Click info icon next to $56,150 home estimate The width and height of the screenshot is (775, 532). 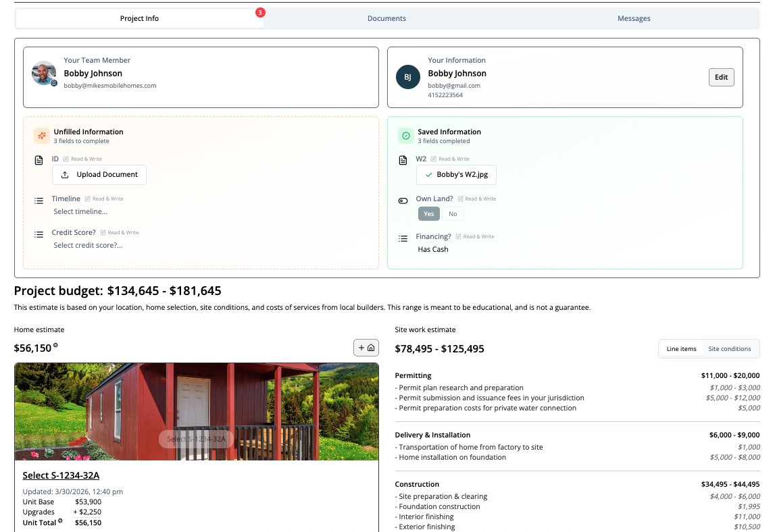tap(55, 346)
